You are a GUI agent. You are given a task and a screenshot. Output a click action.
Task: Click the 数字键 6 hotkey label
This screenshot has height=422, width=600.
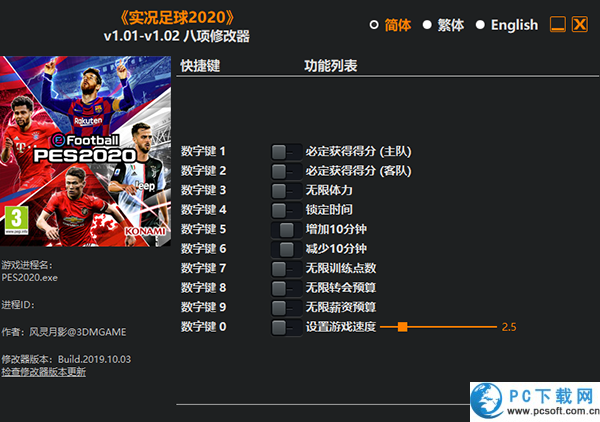point(203,249)
